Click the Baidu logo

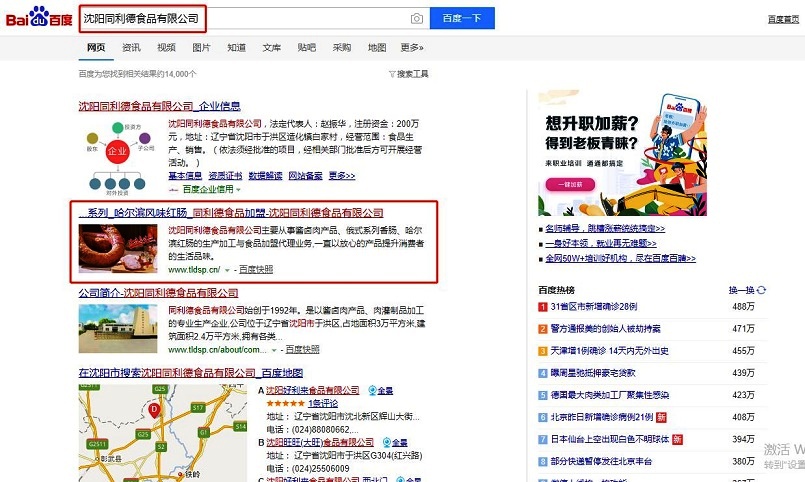tap(39, 17)
